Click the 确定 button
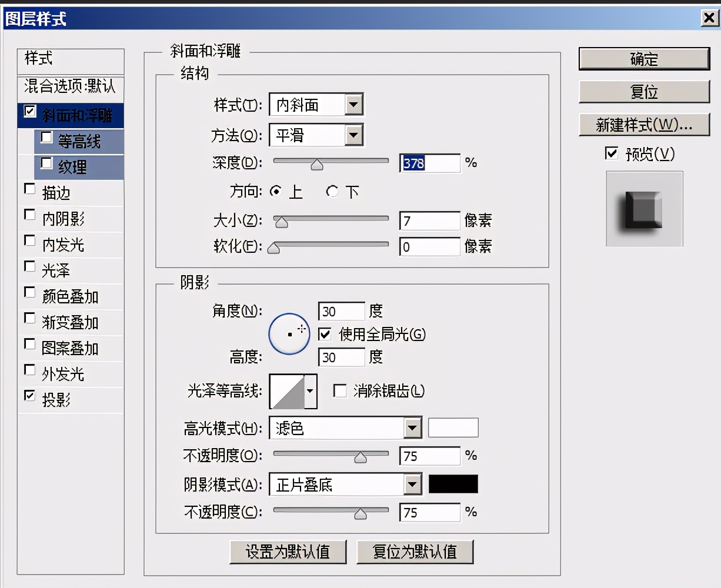Screen dimensions: 721x588 coord(645,59)
